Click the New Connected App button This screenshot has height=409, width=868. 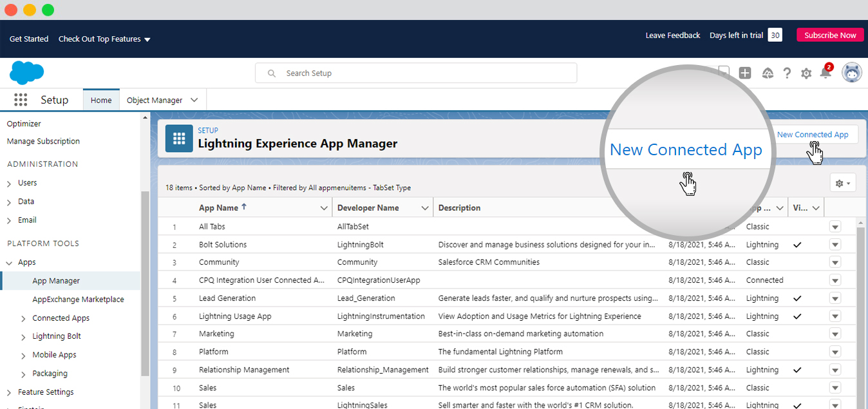tap(813, 135)
